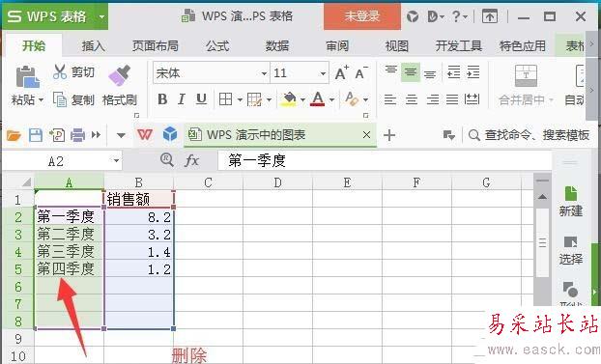Image resolution: width=601 pixels, height=364 pixels.
Task: Click the formula bar showing 第一季度
Action: 385,160
